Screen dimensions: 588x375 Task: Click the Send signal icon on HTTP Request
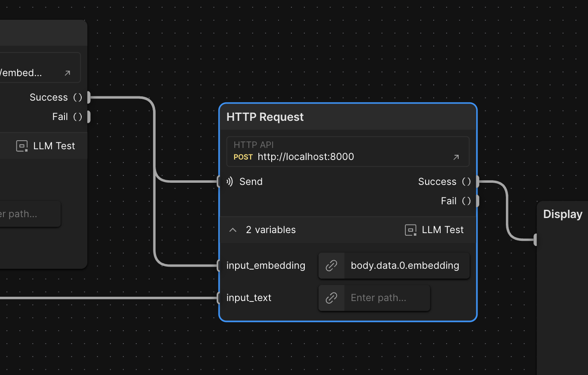coord(230,181)
